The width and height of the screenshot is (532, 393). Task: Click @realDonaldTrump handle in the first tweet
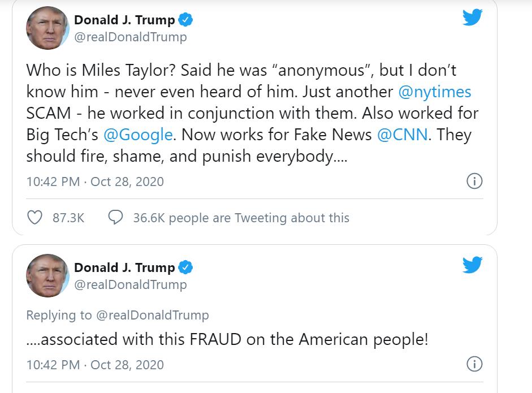coord(130,37)
